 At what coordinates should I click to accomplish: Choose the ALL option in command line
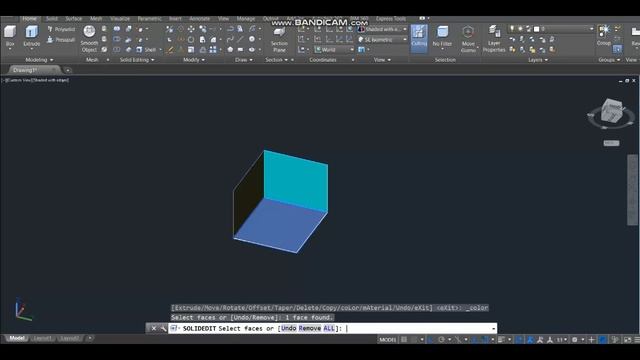[x=329, y=329]
